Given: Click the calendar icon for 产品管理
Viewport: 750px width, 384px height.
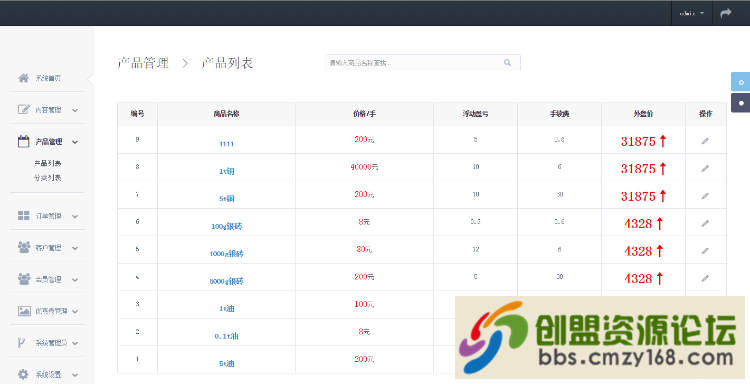Looking at the screenshot, I should click(x=23, y=141).
